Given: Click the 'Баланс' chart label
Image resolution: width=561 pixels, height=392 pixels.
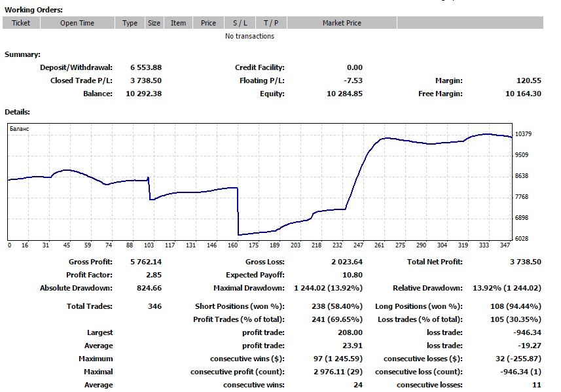Looking at the screenshot, I should click(x=20, y=129).
